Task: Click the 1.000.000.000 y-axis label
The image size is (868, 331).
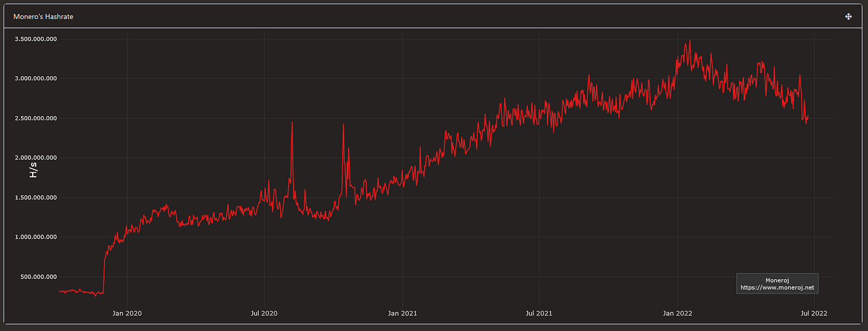Action: coord(36,237)
